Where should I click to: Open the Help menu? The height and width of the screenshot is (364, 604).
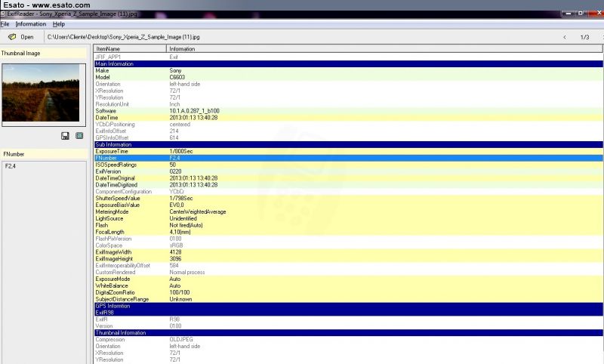[59, 24]
